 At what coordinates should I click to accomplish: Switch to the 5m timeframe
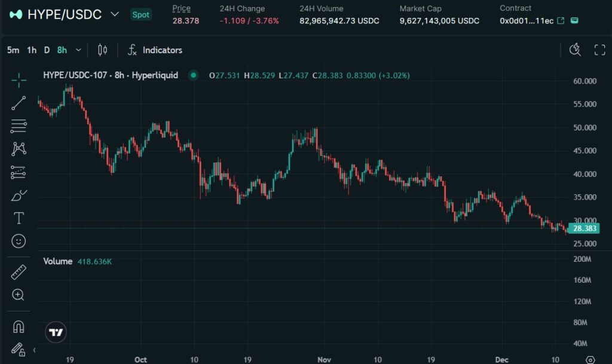click(13, 50)
